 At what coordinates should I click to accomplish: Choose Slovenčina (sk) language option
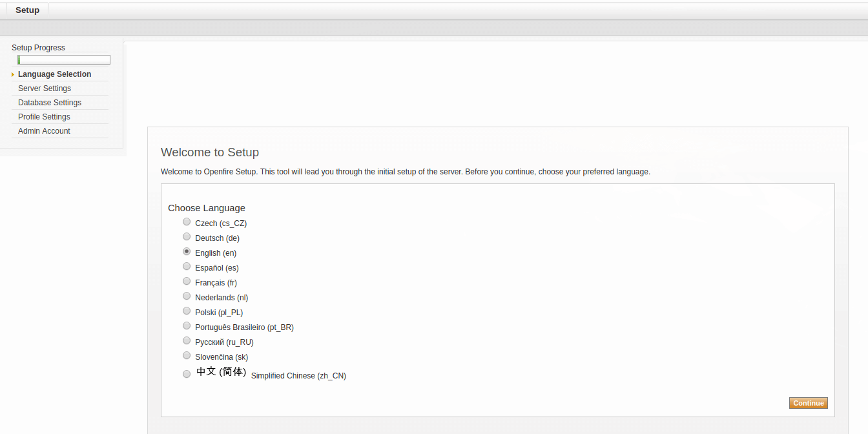click(187, 356)
